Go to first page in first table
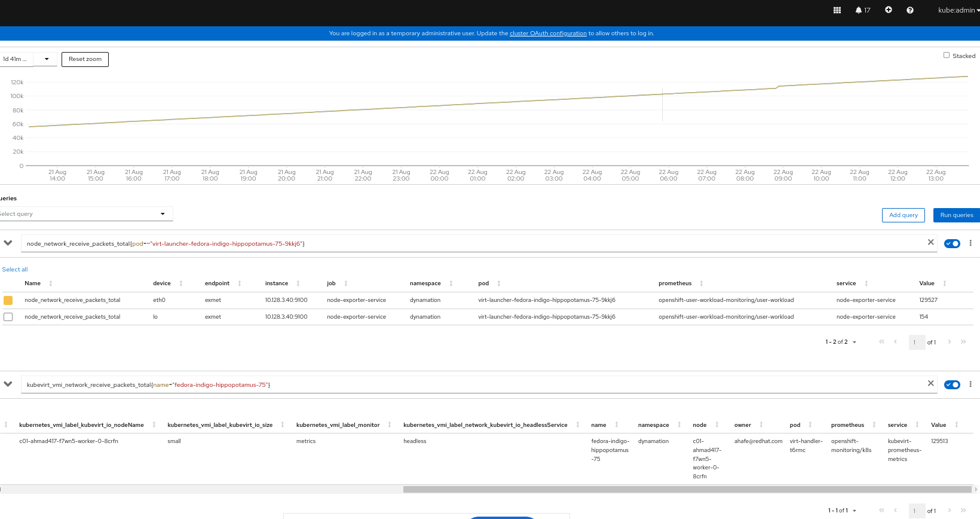 (x=881, y=342)
